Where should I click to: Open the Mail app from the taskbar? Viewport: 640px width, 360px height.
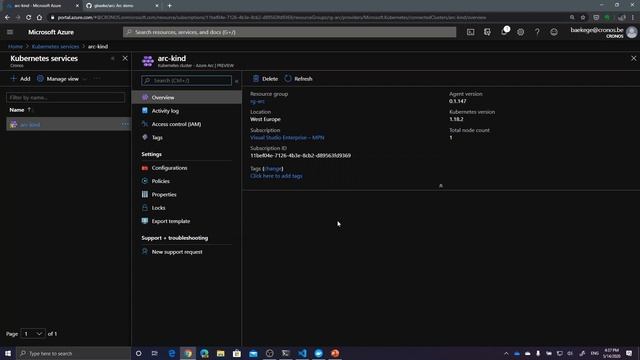tap(253, 353)
